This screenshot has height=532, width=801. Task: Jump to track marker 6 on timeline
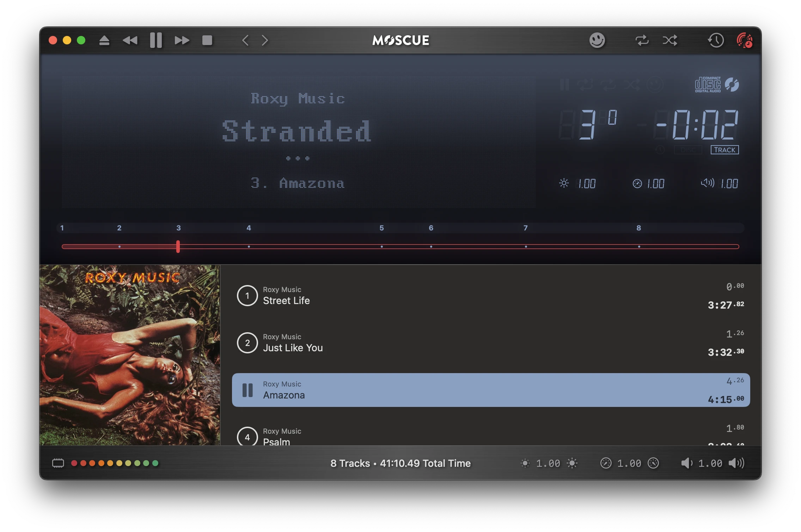431,228
